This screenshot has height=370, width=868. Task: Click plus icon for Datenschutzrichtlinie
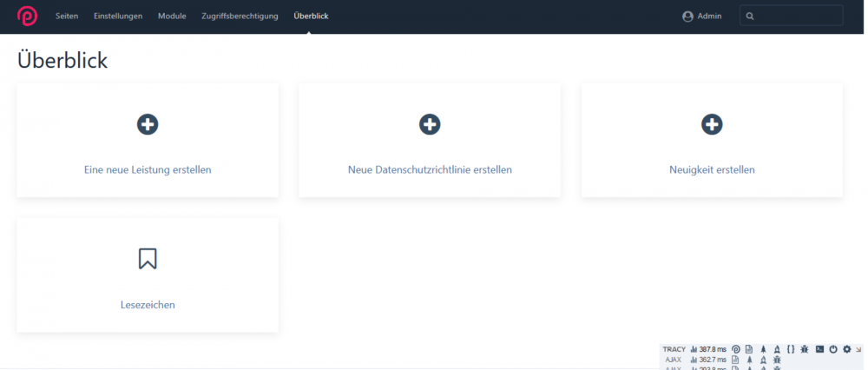(430, 125)
